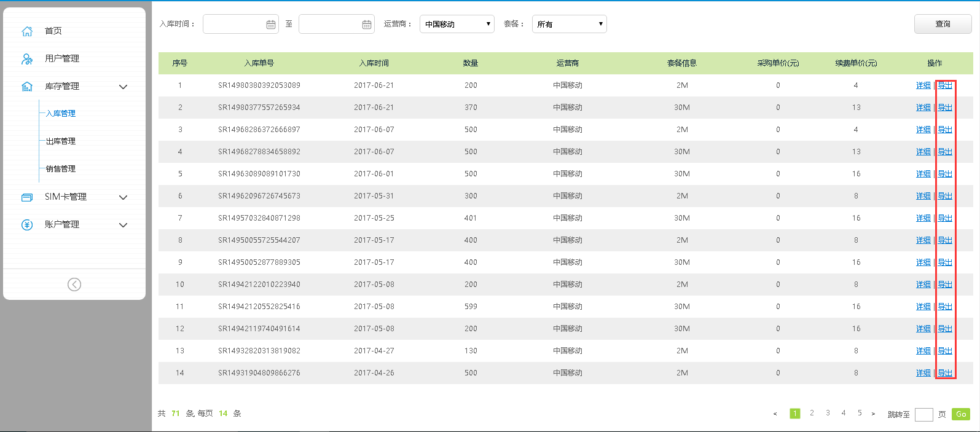Open the end date calendar picker icon
Screen dimensions: 980x432
[367, 25]
